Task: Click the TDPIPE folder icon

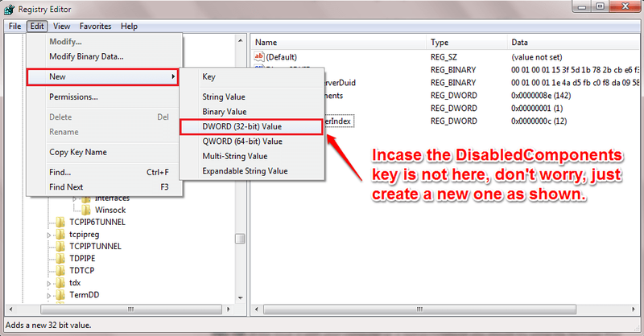Action: coord(60,259)
